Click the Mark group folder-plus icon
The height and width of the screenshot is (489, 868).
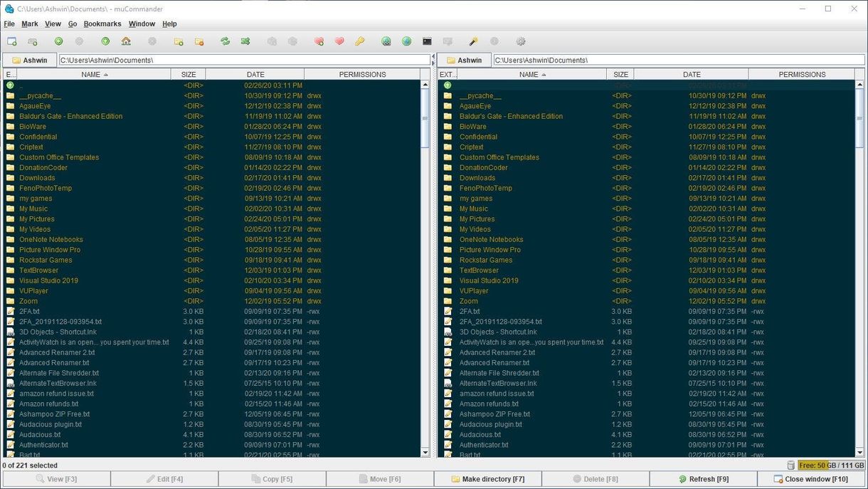point(179,41)
